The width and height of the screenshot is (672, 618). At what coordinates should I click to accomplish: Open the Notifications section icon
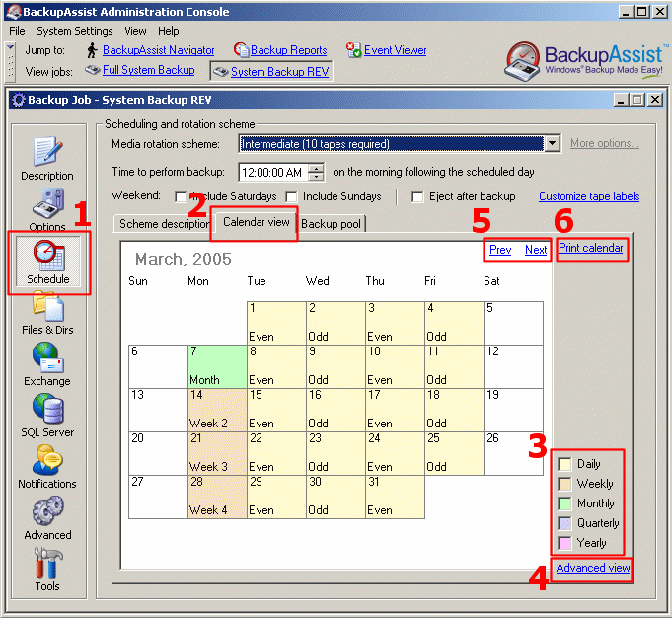click(47, 460)
